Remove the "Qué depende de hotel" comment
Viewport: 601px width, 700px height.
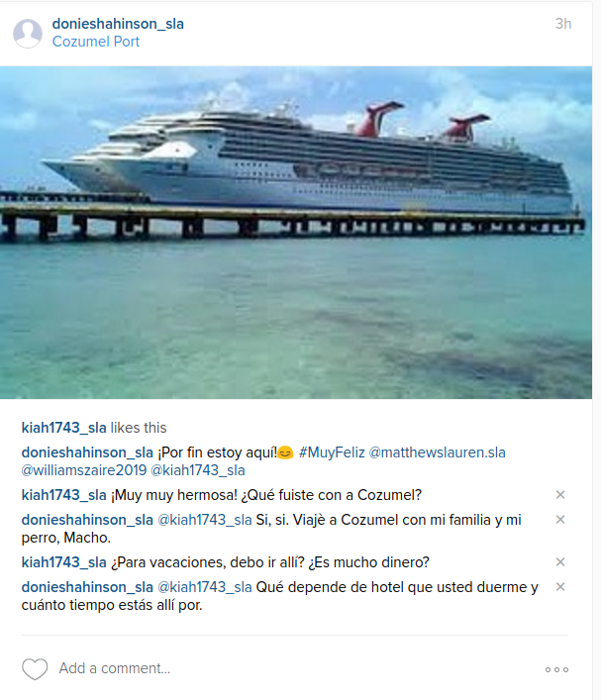[560, 586]
